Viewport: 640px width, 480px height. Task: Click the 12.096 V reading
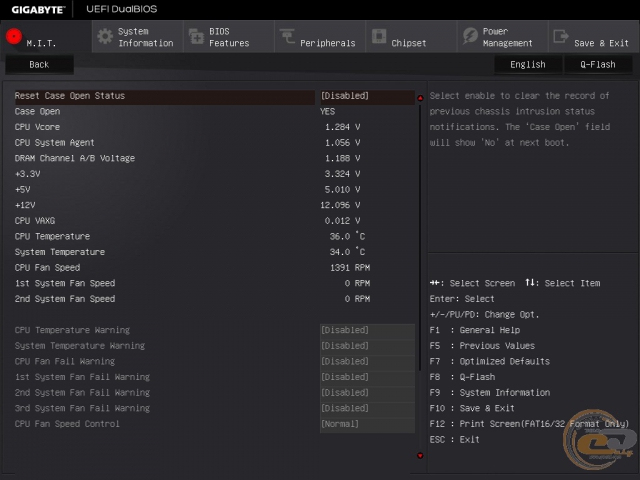(340, 205)
